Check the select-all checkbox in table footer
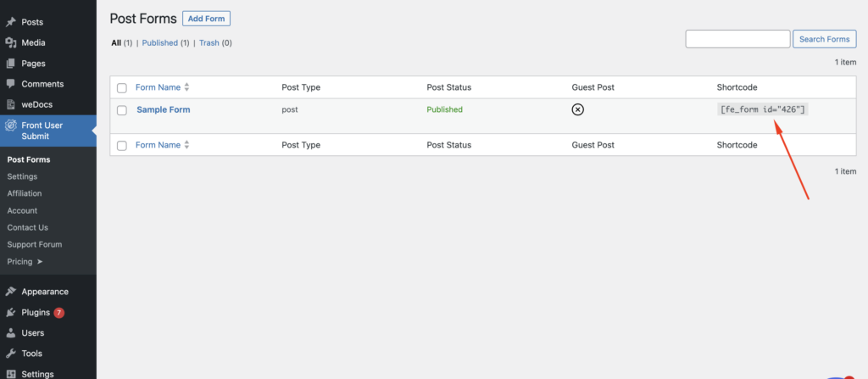Screen dimensions: 868x379 coord(122,146)
